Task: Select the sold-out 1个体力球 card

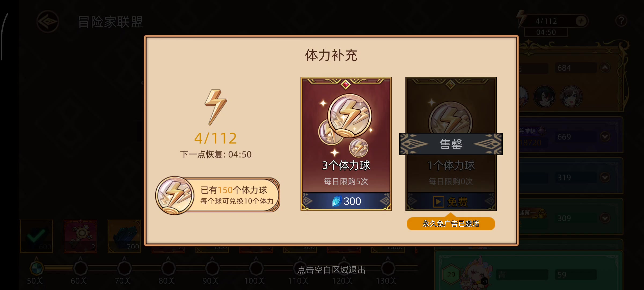Action: (451, 144)
